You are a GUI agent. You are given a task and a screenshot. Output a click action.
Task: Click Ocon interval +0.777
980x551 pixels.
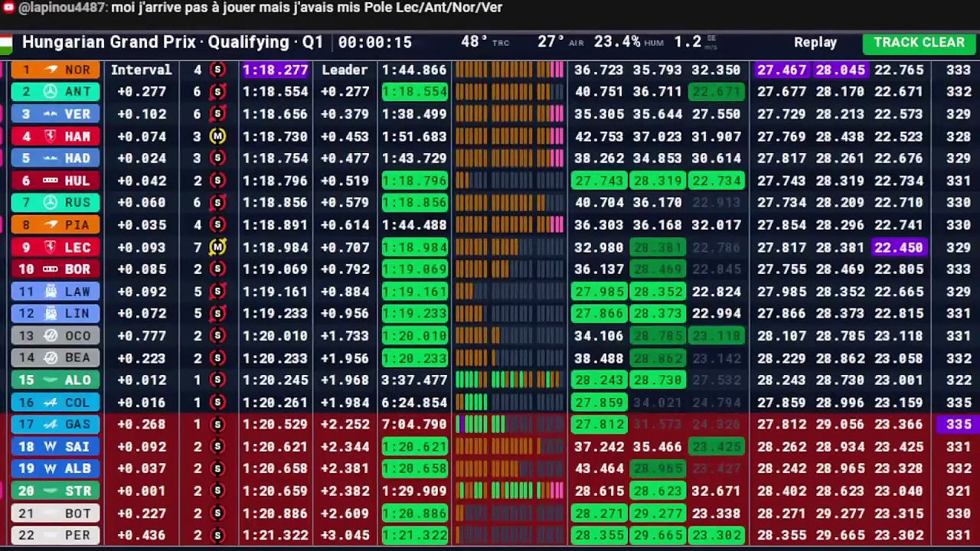pos(141,336)
